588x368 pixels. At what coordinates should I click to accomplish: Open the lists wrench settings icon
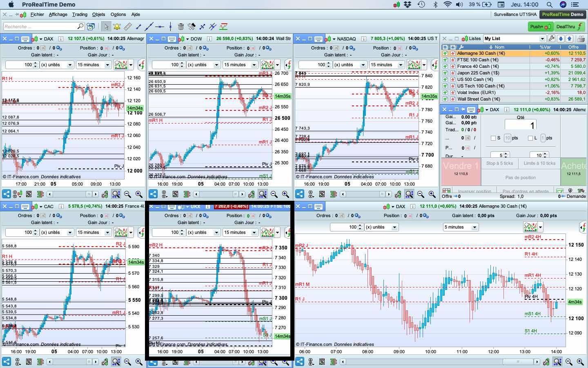click(552, 38)
